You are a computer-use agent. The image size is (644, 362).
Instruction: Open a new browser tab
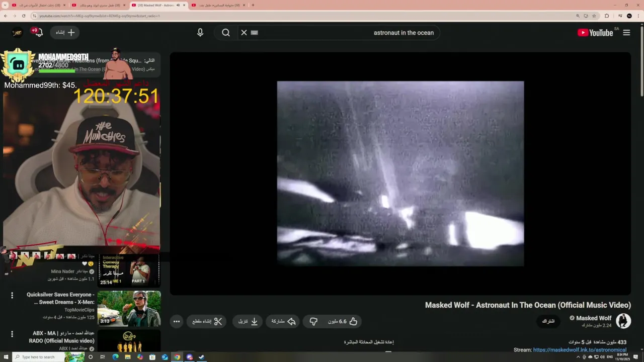(x=253, y=5)
